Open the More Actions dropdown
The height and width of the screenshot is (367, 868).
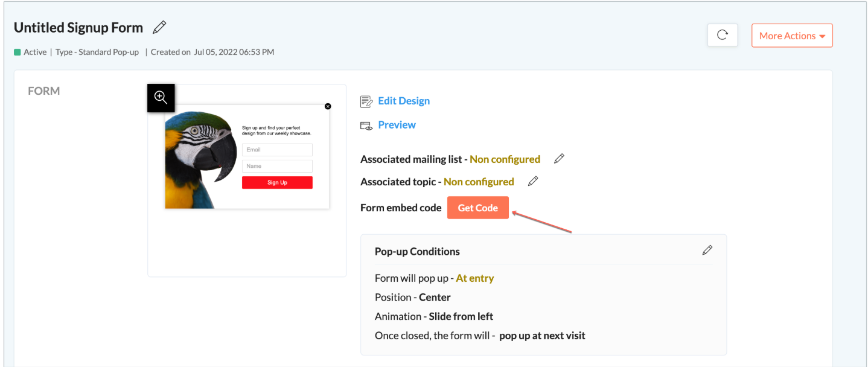pyautogui.click(x=792, y=36)
